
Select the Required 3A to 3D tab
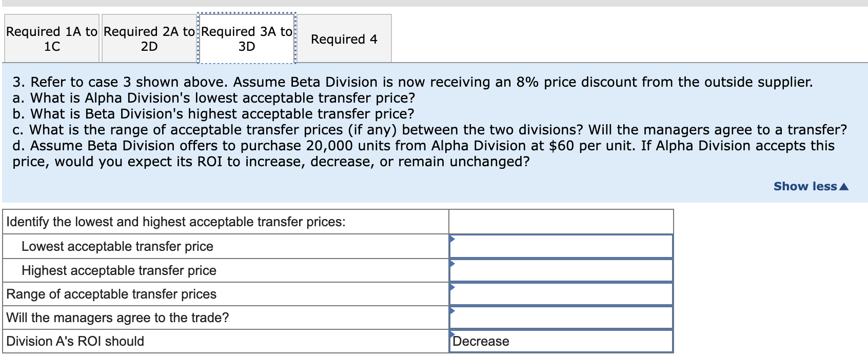(246, 38)
